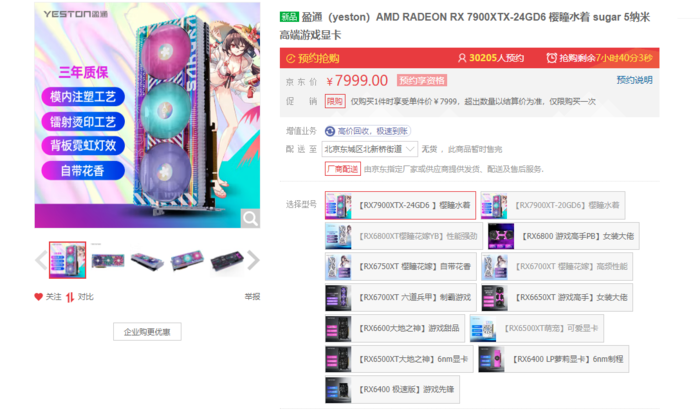Click the person icon beside 30205人预约

pyautogui.click(x=462, y=58)
